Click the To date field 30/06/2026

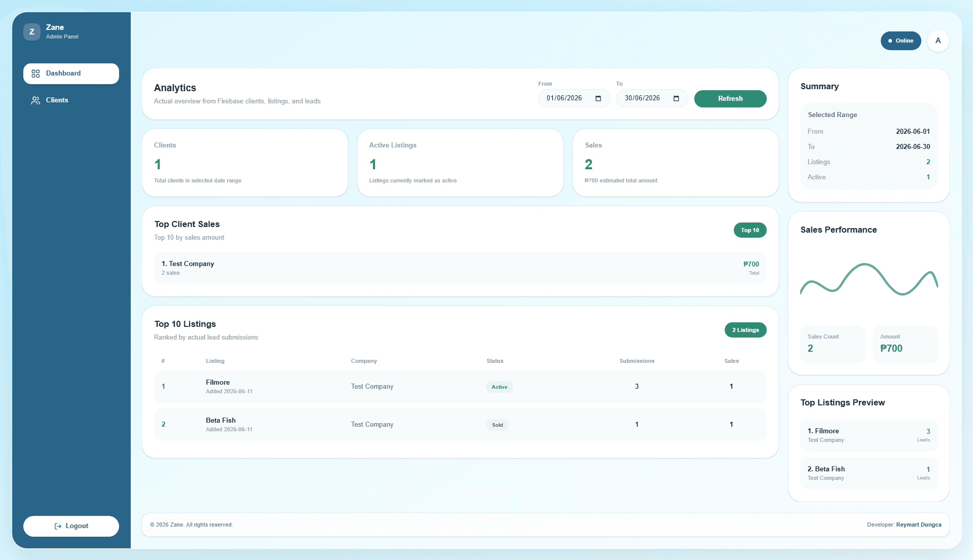point(652,98)
